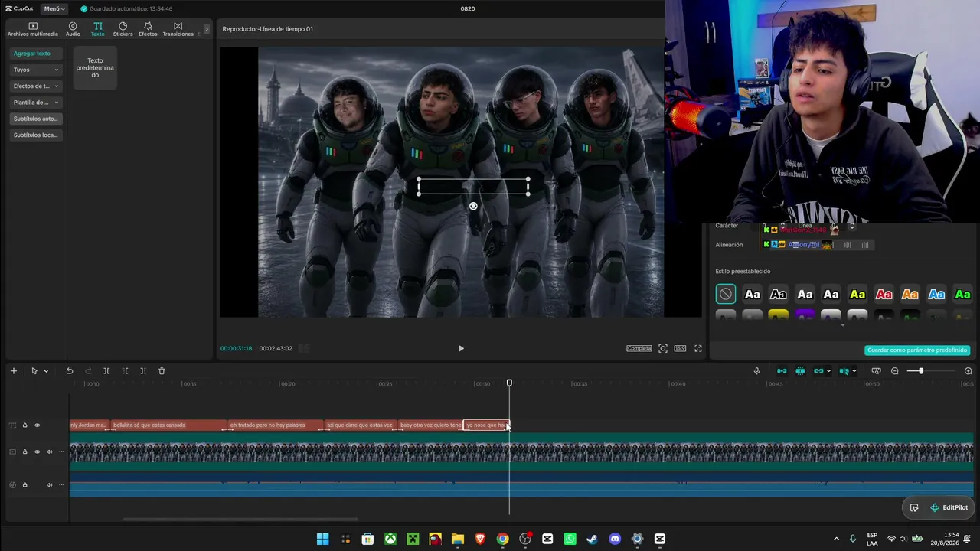
Task: Split the clip at the playhead
Action: tap(106, 371)
